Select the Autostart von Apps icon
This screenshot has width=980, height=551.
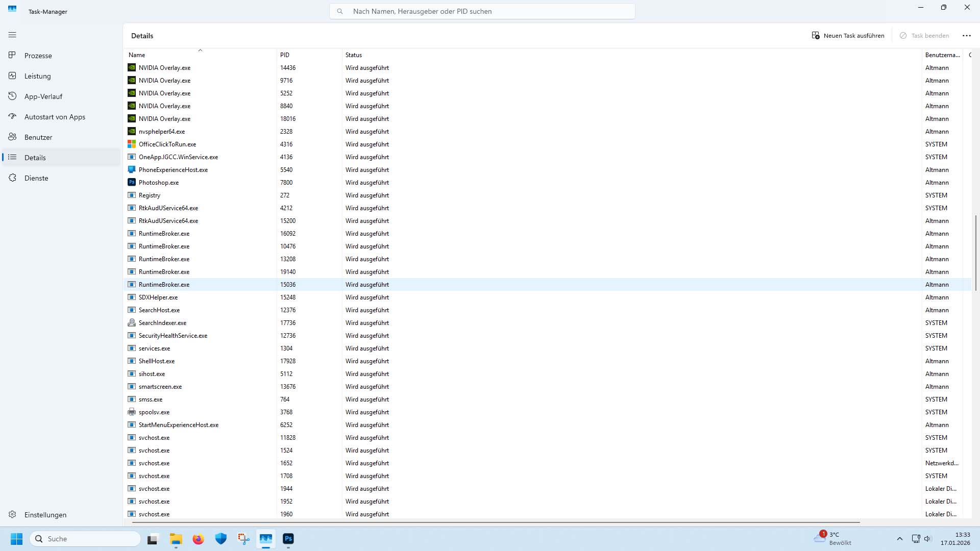pyautogui.click(x=12, y=116)
